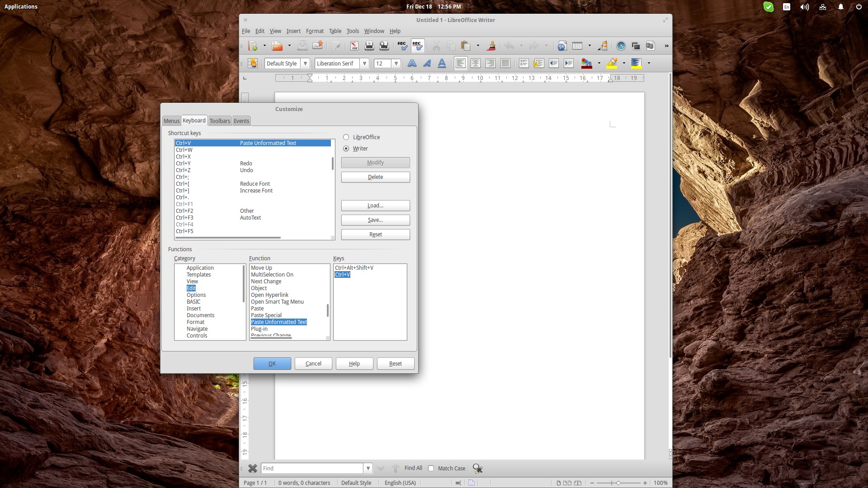Open the Navigator compass icon
The height and width of the screenshot is (488, 868).
click(x=621, y=46)
